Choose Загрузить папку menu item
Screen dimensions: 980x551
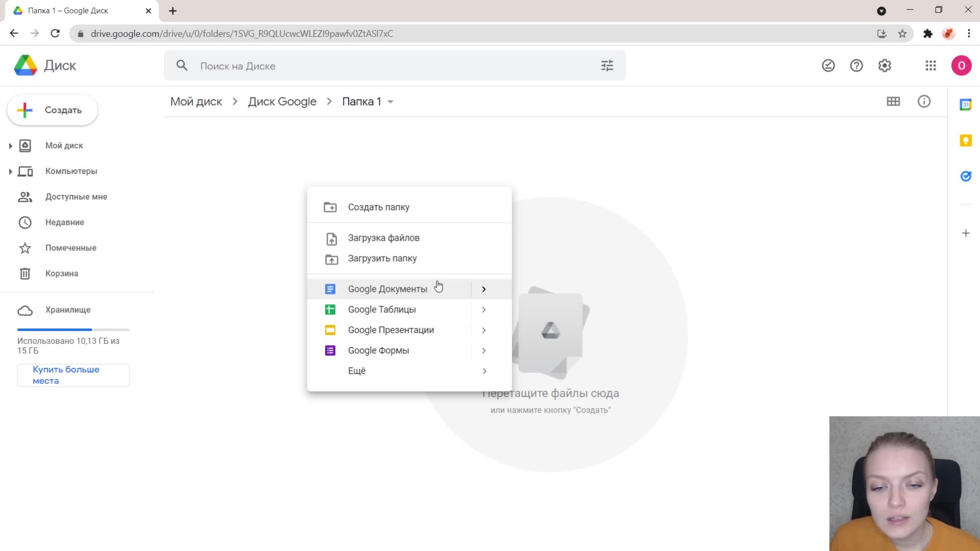tap(409, 258)
